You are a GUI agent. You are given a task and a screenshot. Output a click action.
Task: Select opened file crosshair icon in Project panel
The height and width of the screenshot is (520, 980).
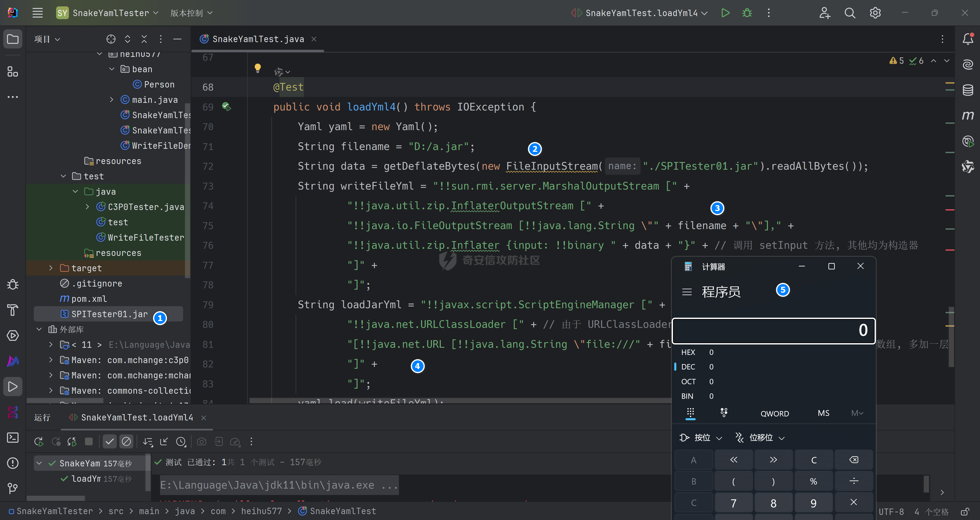point(111,39)
